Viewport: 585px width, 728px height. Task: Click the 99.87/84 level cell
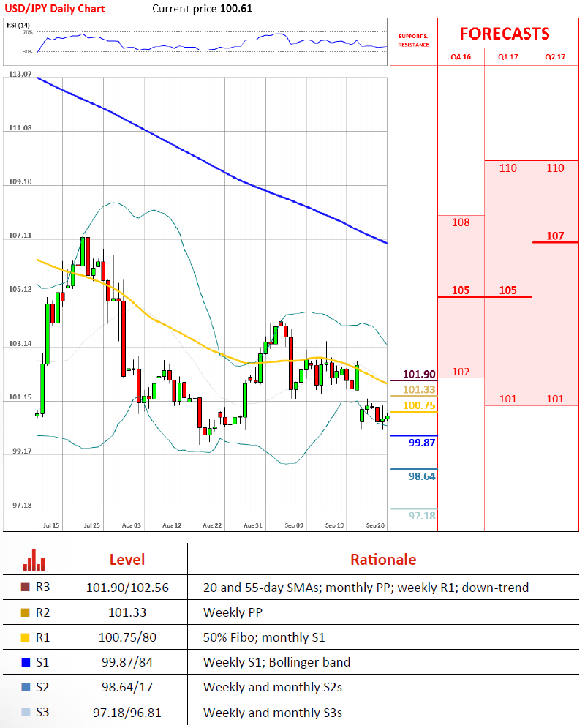click(127, 662)
